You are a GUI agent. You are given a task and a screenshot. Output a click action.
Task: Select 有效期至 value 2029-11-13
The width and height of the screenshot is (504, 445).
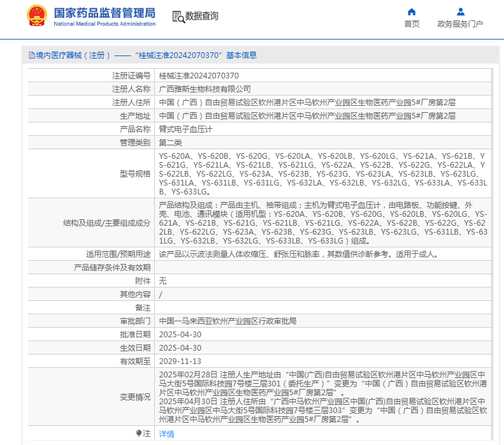coord(180,361)
